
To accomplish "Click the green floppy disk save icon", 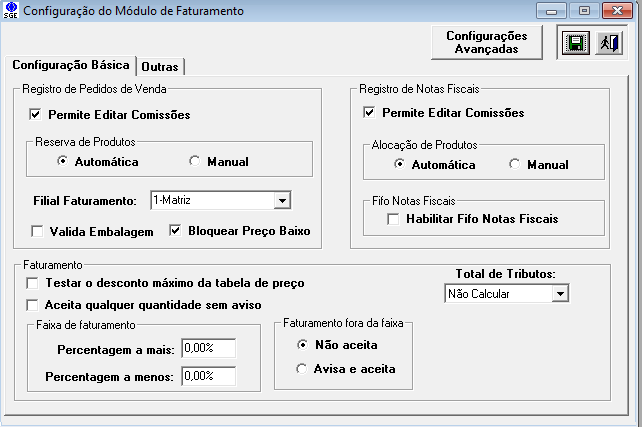I will point(575,43).
